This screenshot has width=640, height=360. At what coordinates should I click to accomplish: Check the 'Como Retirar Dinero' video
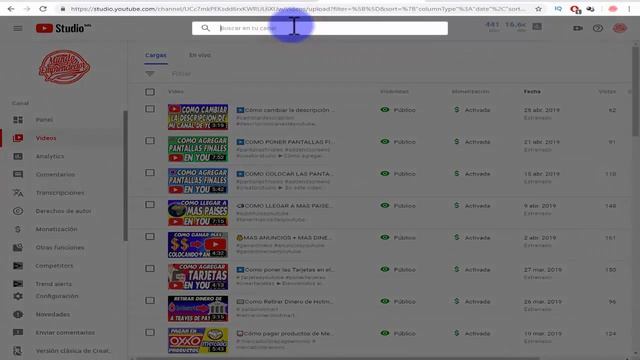point(150,300)
